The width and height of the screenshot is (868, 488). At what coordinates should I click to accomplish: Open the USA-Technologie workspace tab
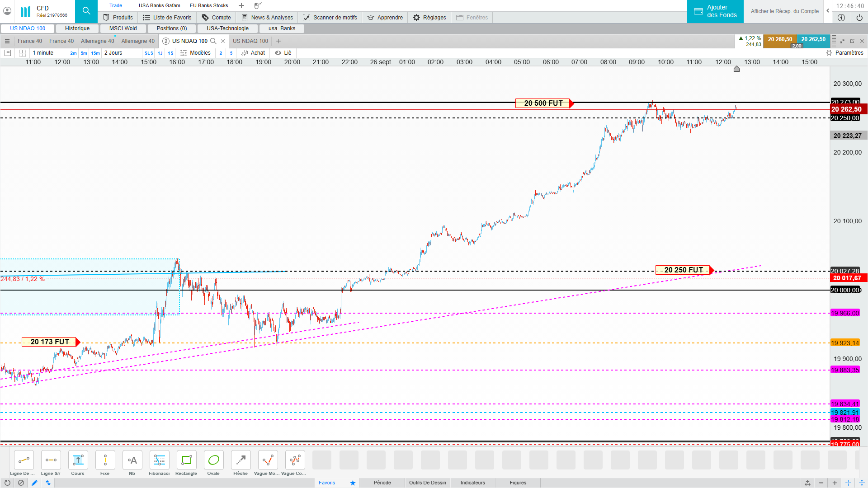(227, 28)
